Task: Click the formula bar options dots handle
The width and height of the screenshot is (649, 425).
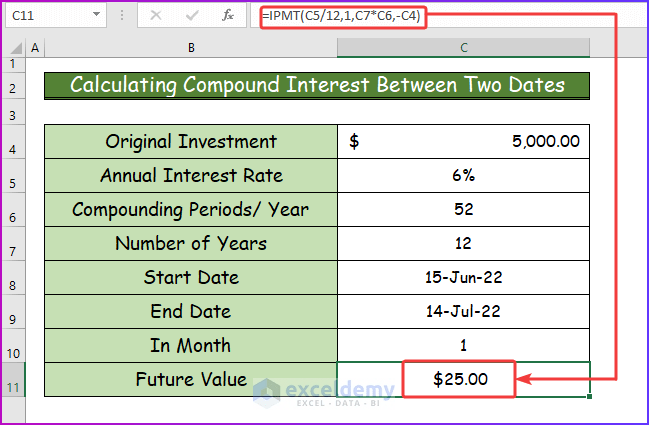Action: (x=122, y=15)
